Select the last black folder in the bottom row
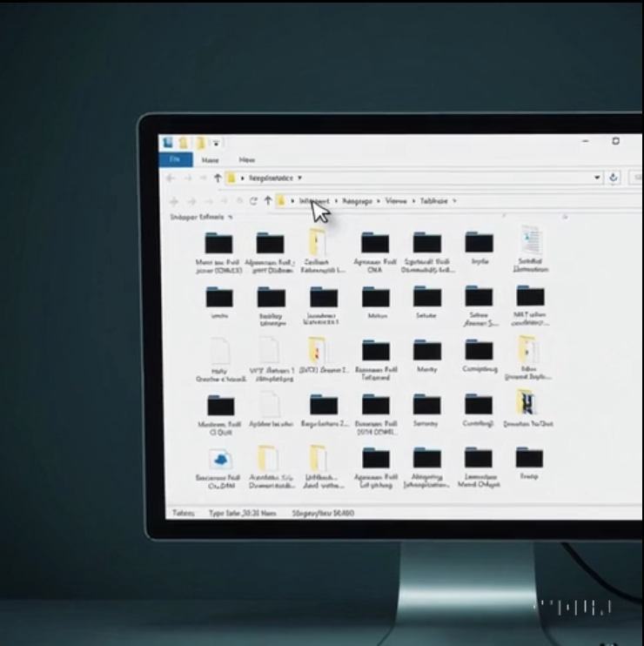 pyautogui.click(x=529, y=457)
